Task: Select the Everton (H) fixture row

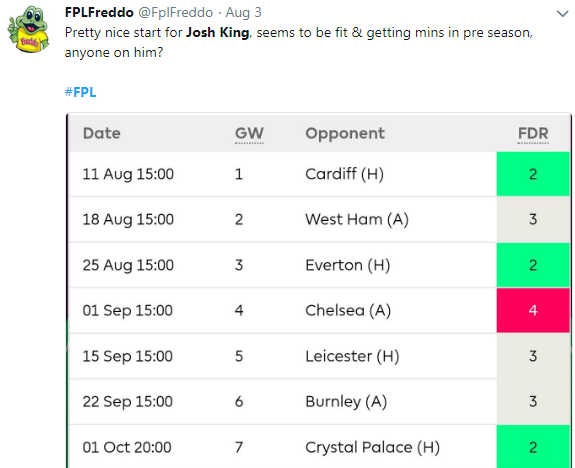Action: pyautogui.click(x=319, y=265)
